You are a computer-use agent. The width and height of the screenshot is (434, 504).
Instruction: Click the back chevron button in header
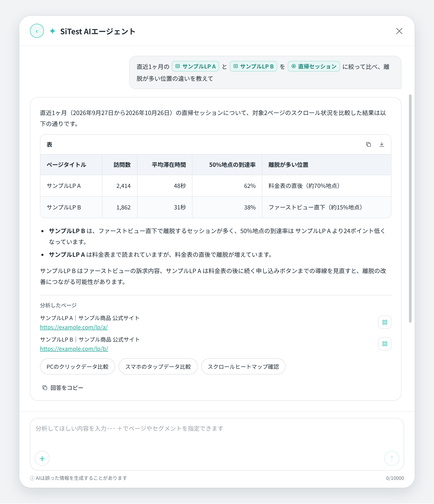[x=37, y=31]
